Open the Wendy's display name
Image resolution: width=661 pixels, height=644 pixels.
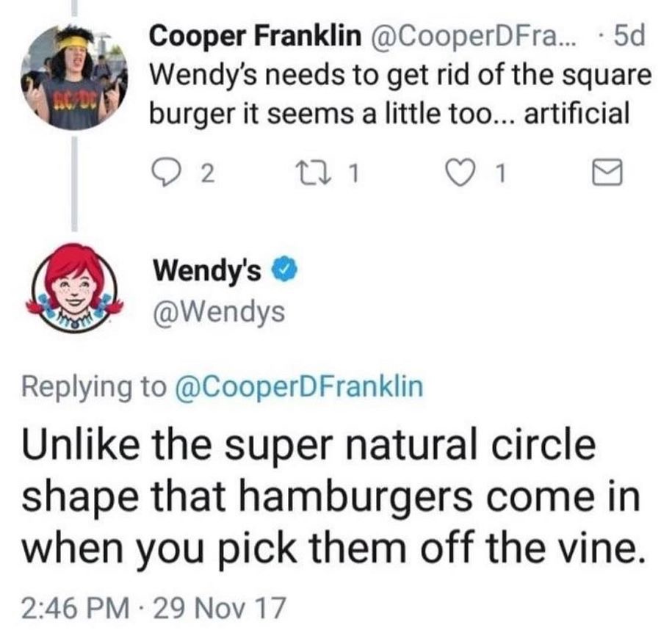point(207,270)
